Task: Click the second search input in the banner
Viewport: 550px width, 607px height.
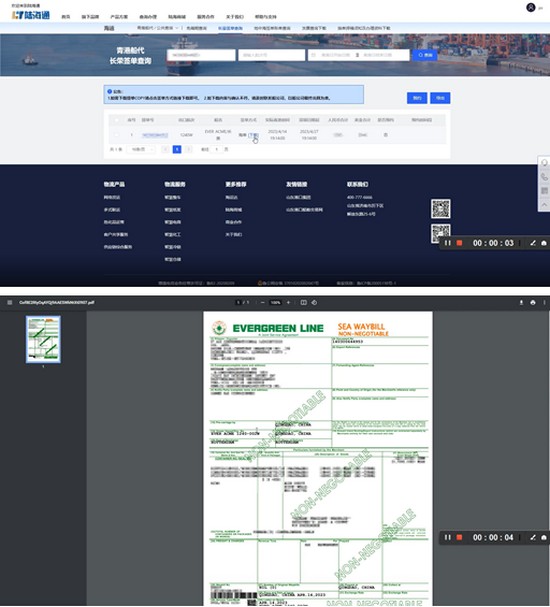Action: (272, 55)
